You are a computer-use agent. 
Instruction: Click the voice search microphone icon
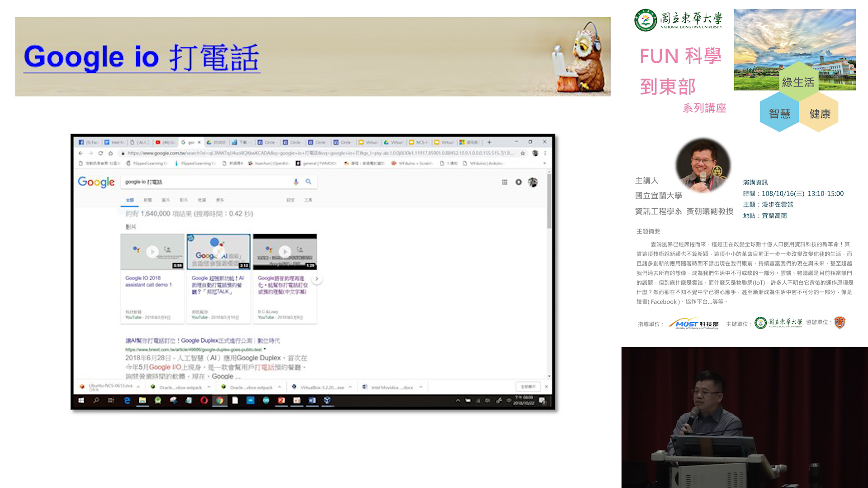coord(296,182)
